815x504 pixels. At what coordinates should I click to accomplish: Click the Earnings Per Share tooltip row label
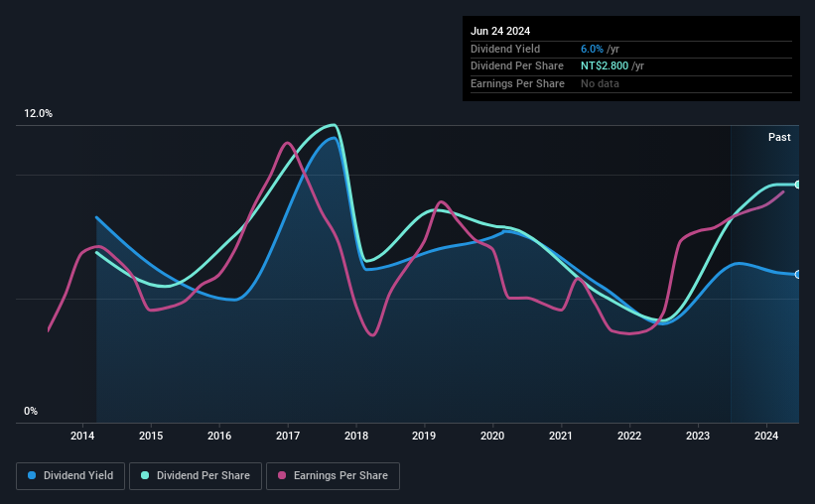coord(517,83)
